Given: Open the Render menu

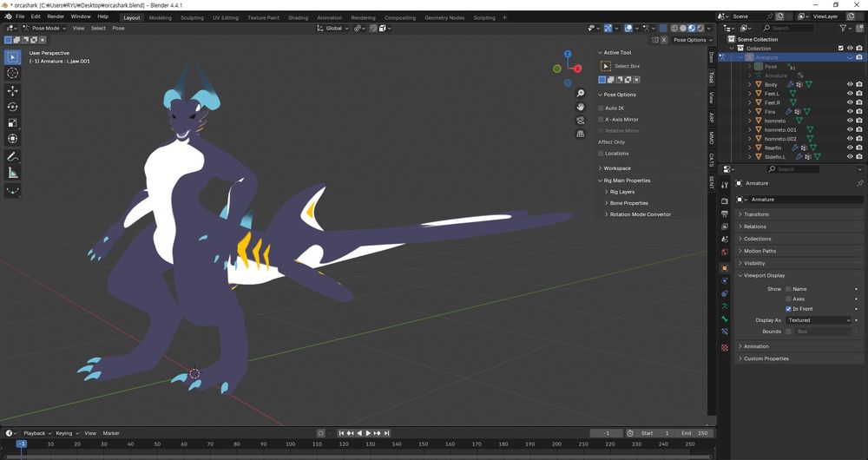Looking at the screenshot, I should pos(56,16).
